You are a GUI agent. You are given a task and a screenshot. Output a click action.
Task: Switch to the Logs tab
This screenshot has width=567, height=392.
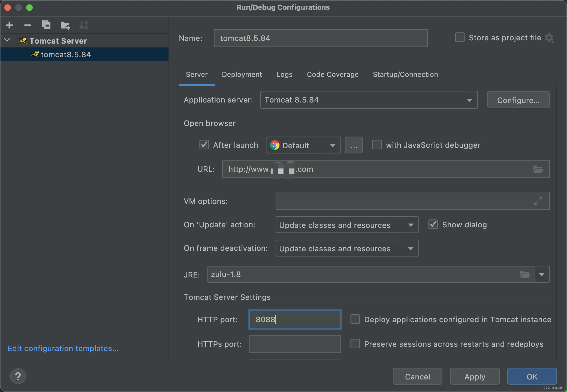[284, 74]
